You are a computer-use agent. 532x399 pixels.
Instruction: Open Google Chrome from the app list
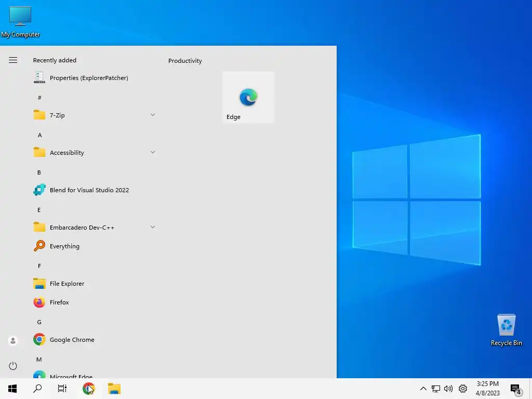pos(95,339)
